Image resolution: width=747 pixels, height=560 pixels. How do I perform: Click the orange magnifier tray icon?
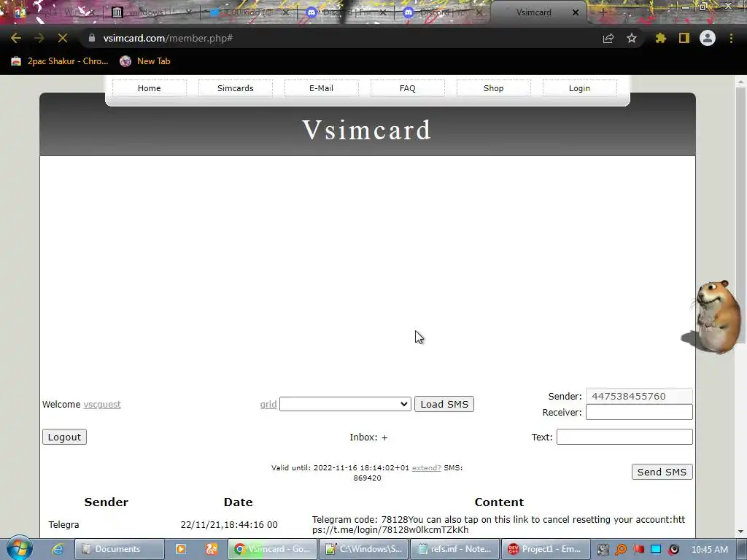(621, 549)
